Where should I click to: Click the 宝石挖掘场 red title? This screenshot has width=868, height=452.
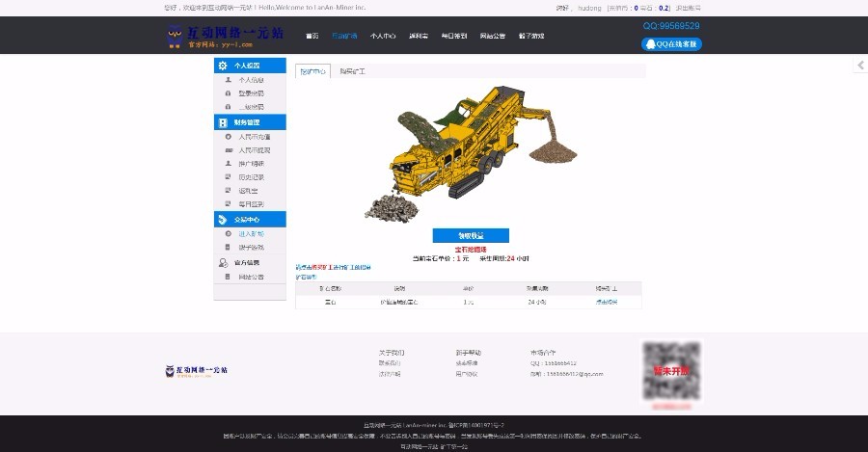(471, 250)
